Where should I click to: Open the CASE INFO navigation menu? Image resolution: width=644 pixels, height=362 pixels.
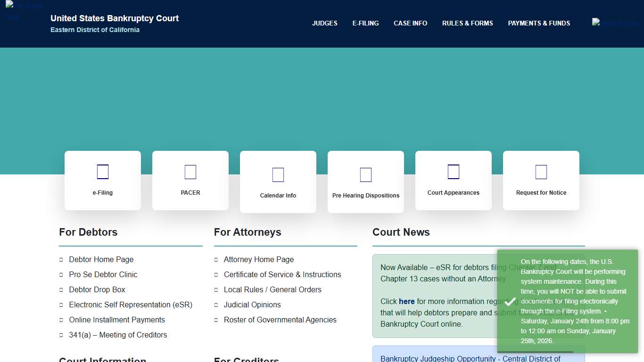click(x=410, y=23)
